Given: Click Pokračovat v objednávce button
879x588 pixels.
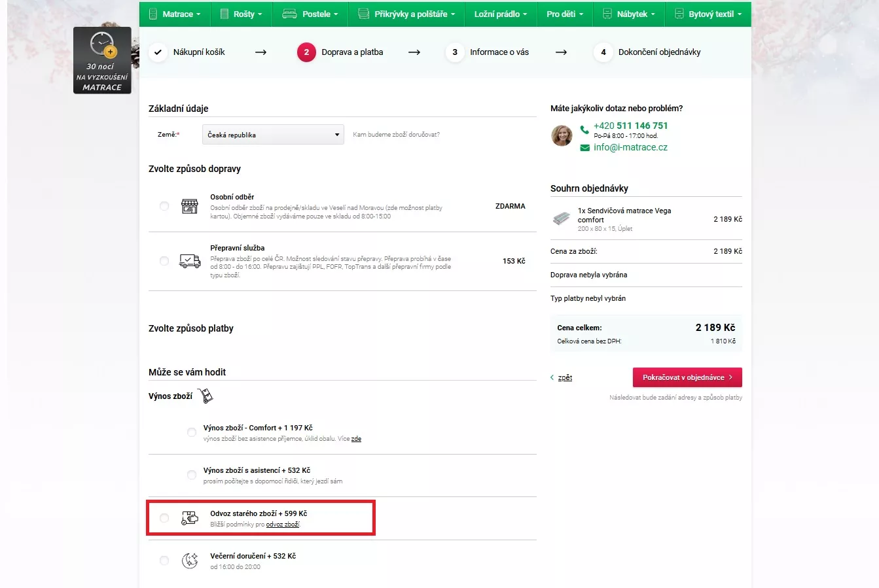Looking at the screenshot, I should click(x=687, y=377).
